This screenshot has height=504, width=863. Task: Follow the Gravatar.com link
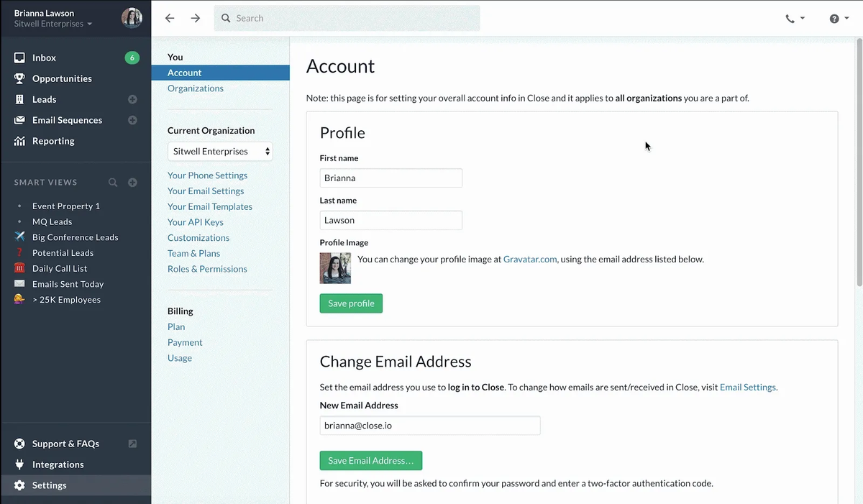(x=530, y=259)
